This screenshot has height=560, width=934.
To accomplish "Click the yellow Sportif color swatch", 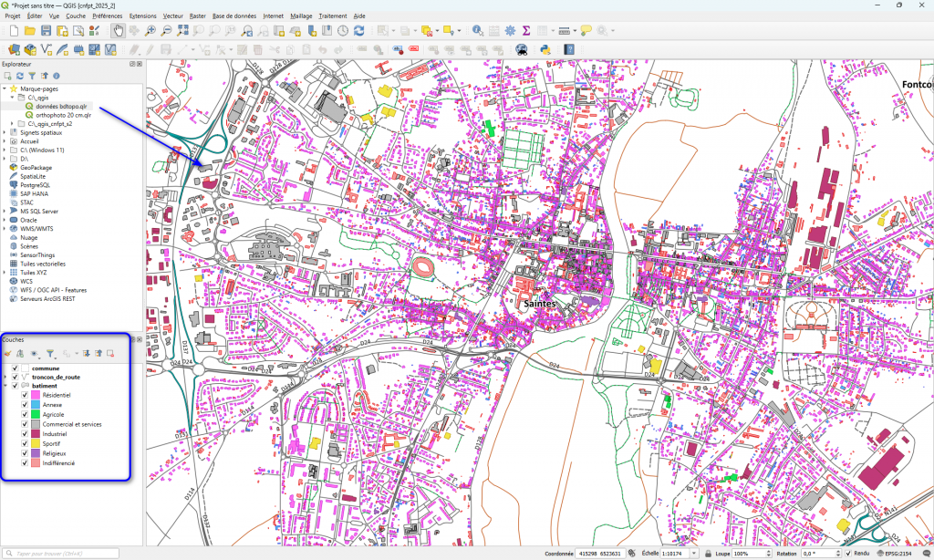I will 35,443.
